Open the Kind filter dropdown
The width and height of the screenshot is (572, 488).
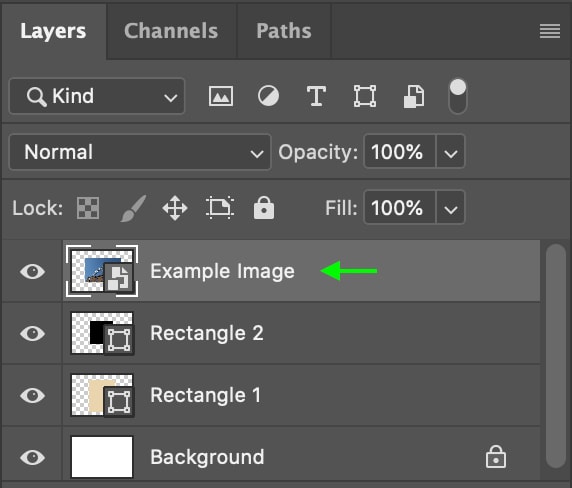tap(97, 96)
